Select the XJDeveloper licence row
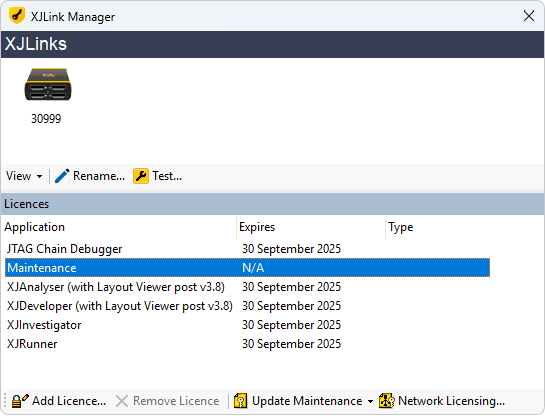The image size is (545, 420). pos(247,306)
